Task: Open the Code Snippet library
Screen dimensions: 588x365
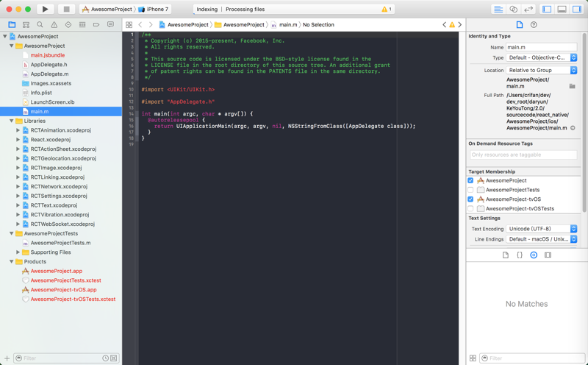Action: (x=520, y=255)
